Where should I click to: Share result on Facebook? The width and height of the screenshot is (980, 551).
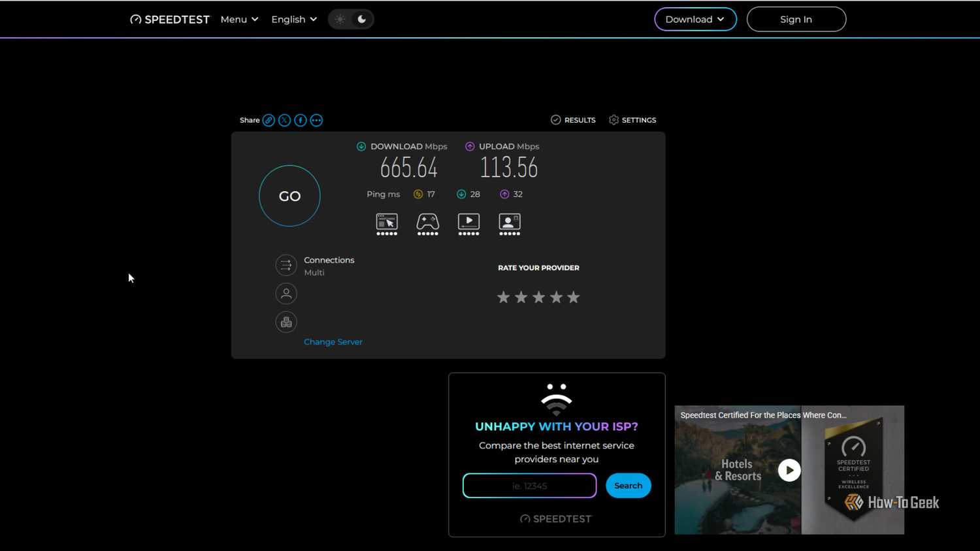pos(301,120)
